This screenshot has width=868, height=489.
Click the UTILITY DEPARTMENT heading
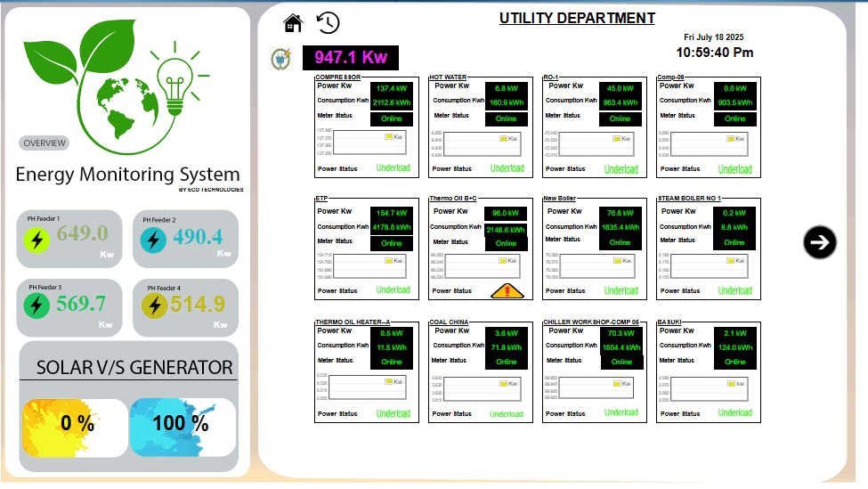point(577,19)
